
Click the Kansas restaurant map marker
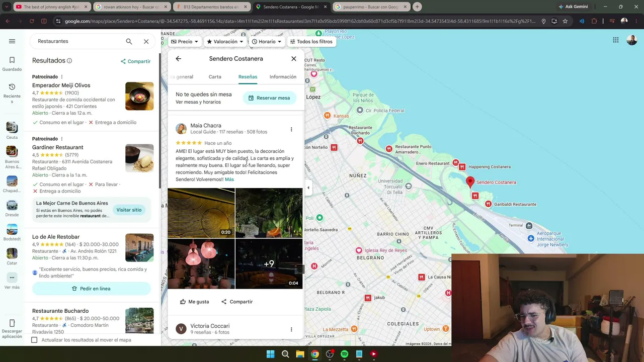click(328, 116)
